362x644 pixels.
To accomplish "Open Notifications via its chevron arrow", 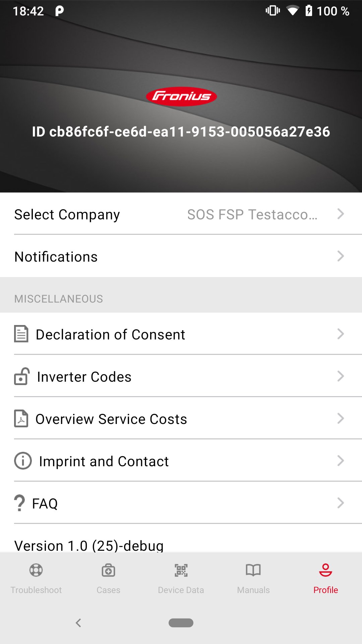I will 341,256.
